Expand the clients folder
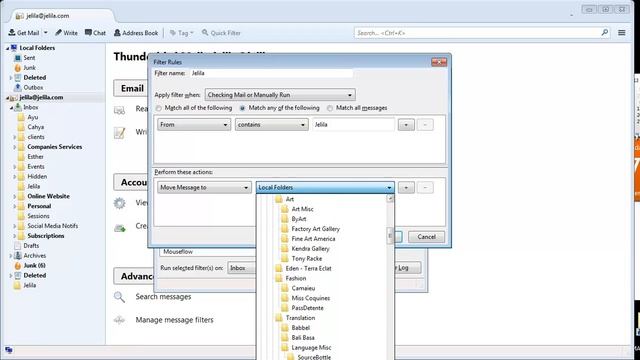Image resolution: width=640 pixels, height=360 pixels. (x=15, y=137)
